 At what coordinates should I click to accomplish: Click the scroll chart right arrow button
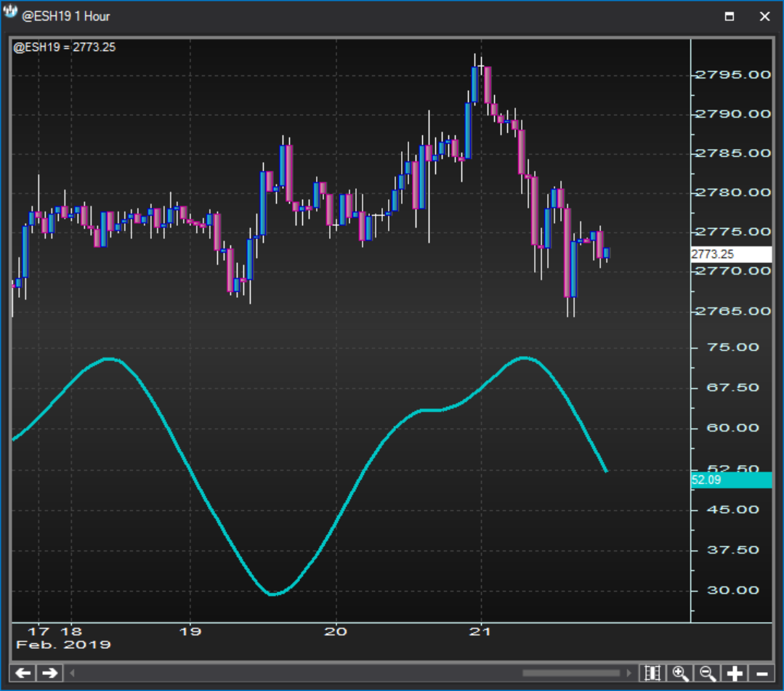tap(49, 673)
